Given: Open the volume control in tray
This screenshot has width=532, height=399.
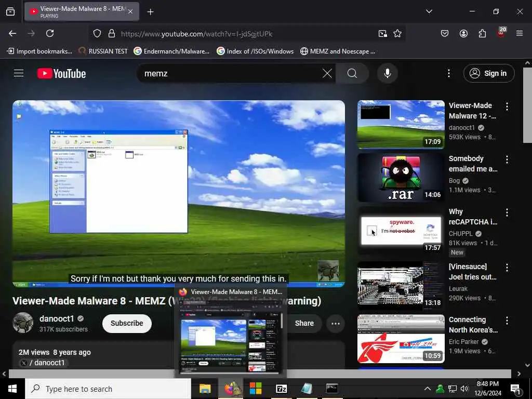Looking at the screenshot, I should click(x=464, y=389).
